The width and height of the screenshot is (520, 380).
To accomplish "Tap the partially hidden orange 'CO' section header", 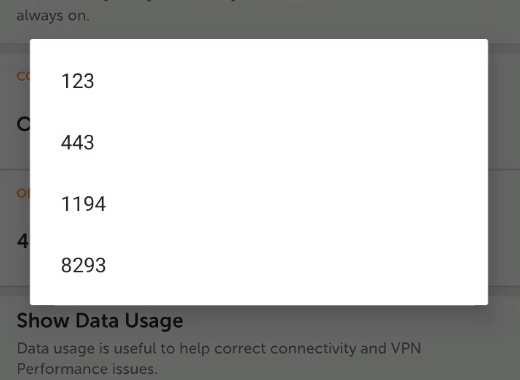I will (23, 76).
